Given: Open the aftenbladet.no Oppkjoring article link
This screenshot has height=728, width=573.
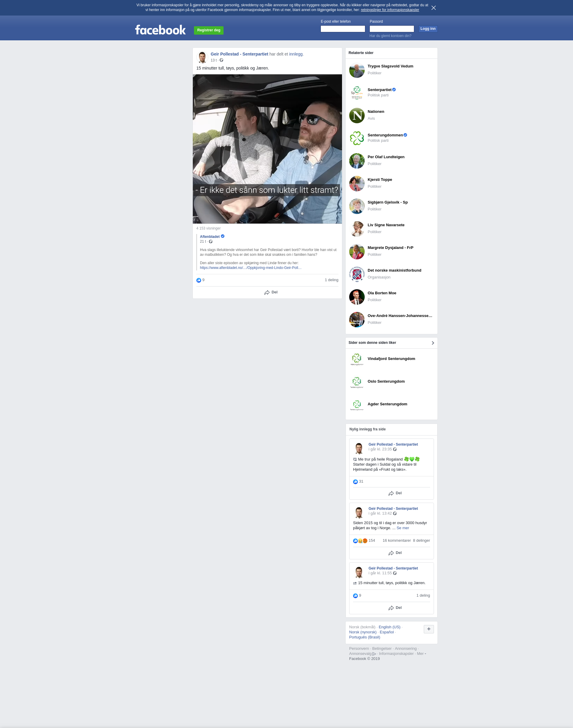Looking at the screenshot, I should [x=251, y=268].
